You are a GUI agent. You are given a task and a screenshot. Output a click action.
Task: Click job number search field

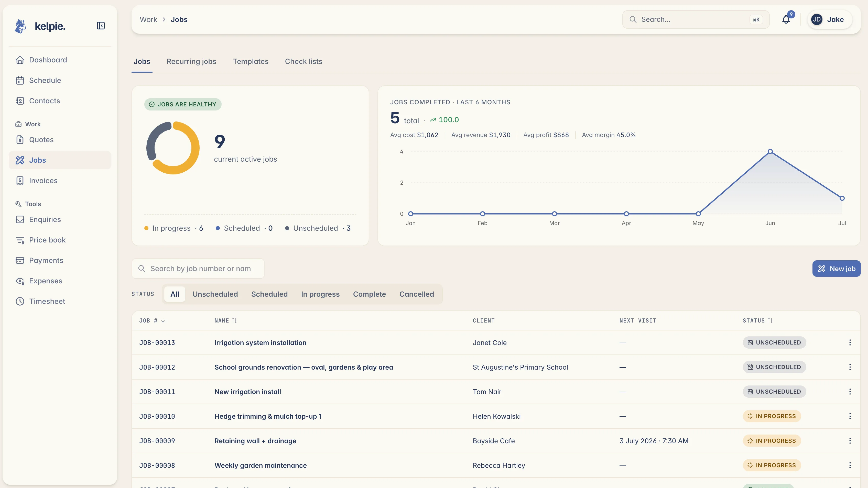tap(198, 269)
